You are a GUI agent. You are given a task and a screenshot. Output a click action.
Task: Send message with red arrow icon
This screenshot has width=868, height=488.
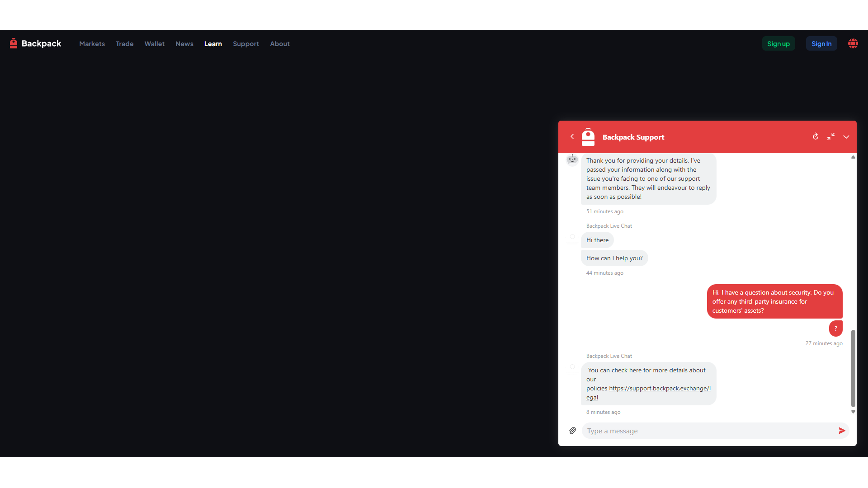842,431
